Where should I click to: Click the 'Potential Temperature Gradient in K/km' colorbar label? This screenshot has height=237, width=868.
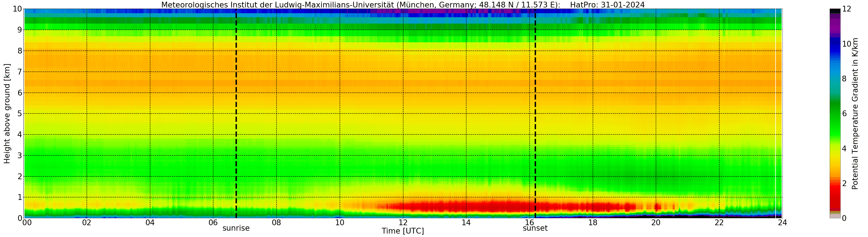coord(855,113)
